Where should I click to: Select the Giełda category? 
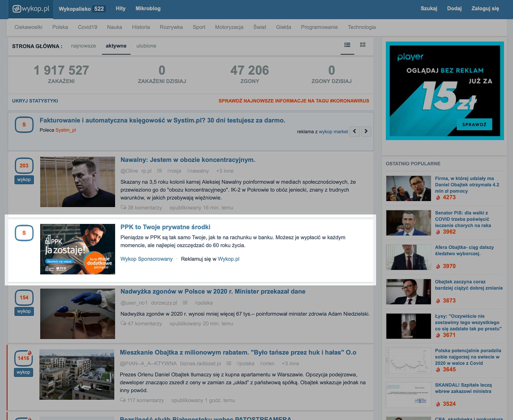click(x=284, y=27)
